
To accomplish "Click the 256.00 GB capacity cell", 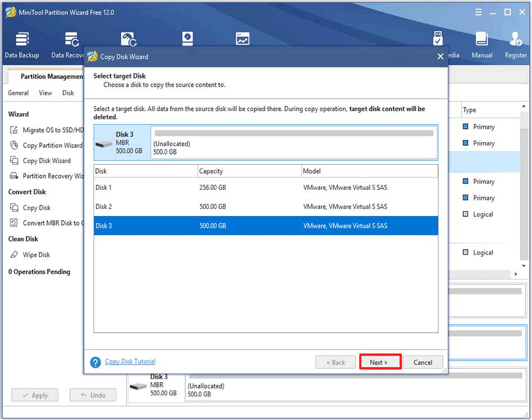I will click(x=213, y=187).
